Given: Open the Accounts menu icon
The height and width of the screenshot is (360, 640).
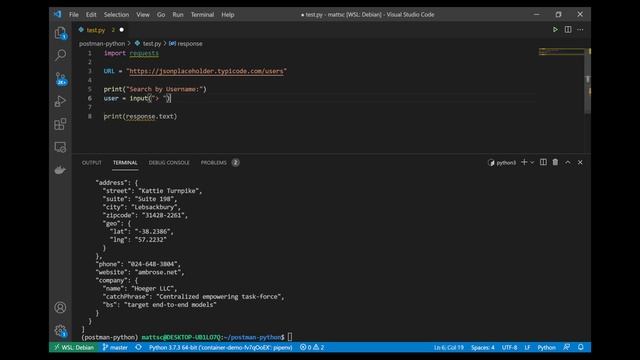Looking at the screenshot, I should point(60,307).
